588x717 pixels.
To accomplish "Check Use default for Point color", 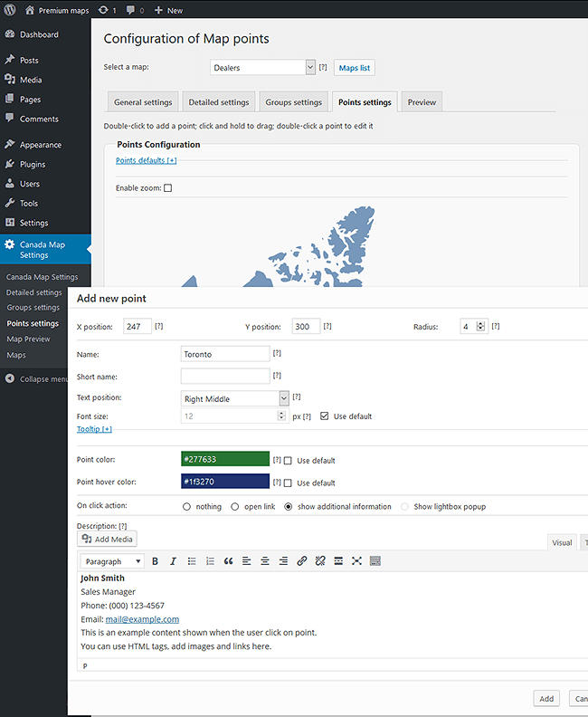I will pyautogui.click(x=288, y=461).
